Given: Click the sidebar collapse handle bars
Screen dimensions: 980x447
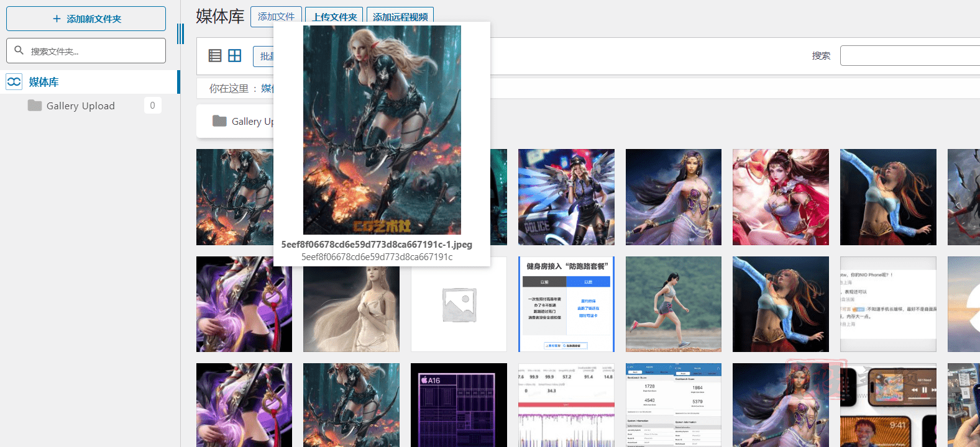Looking at the screenshot, I should (180, 34).
